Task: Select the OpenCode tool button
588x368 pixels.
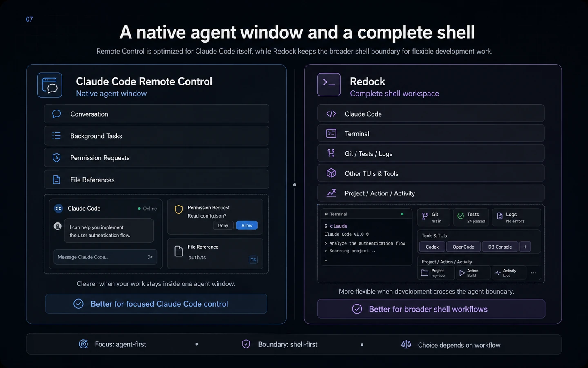Action: click(x=463, y=247)
